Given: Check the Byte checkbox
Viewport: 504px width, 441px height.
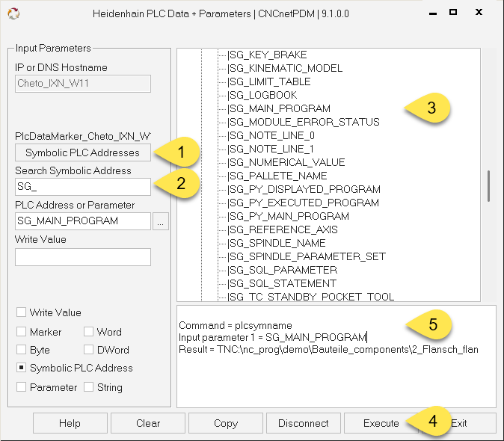Looking at the screenshot, I should (x=21, y=350).
